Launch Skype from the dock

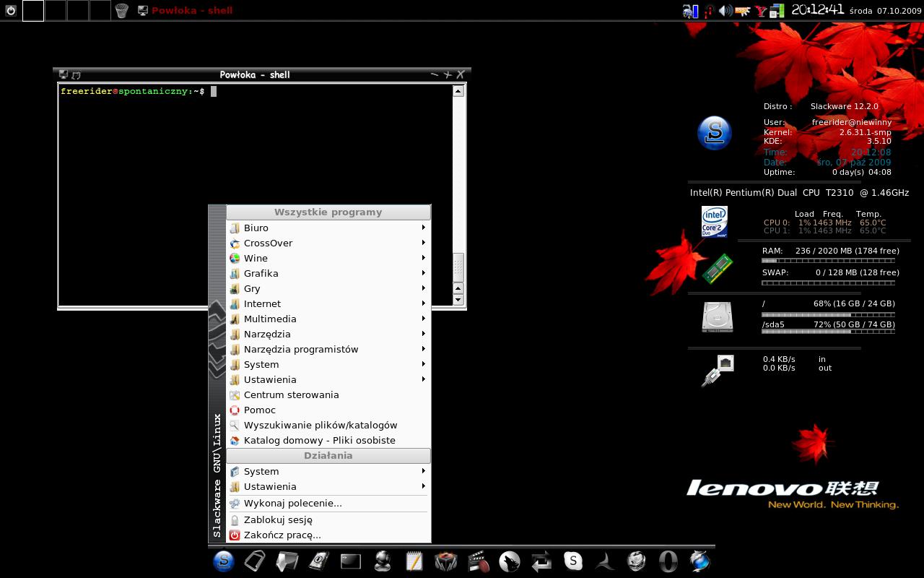(x=573, y=561)
